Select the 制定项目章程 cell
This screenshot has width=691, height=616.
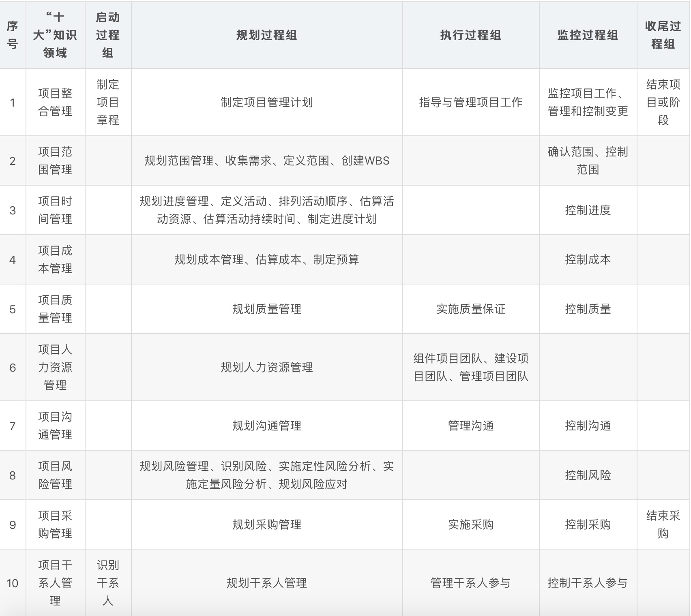click(108, 102)
